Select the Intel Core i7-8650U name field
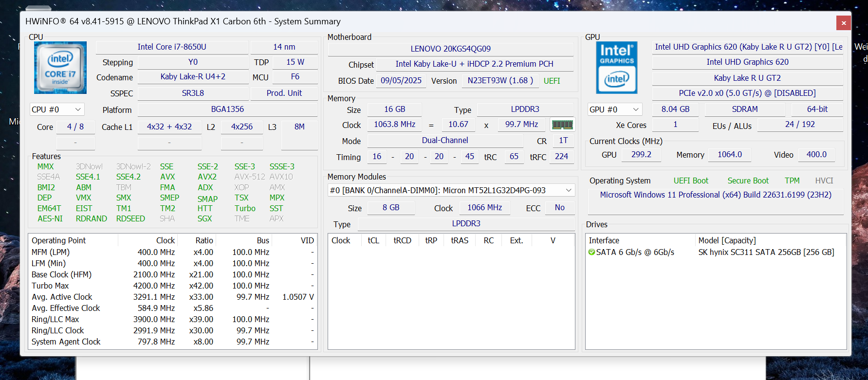The height and width of the screenshot is (380, 868). 172,47
